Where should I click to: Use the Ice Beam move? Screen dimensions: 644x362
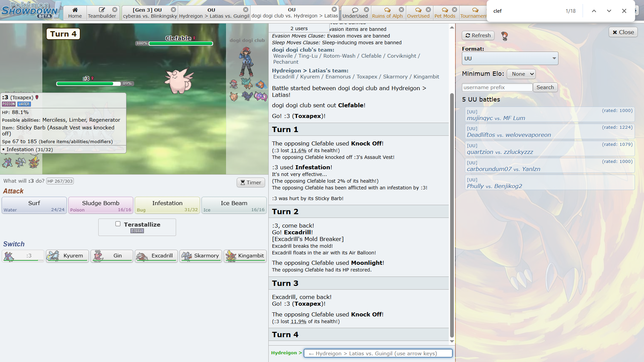click(x=234, y=205)
